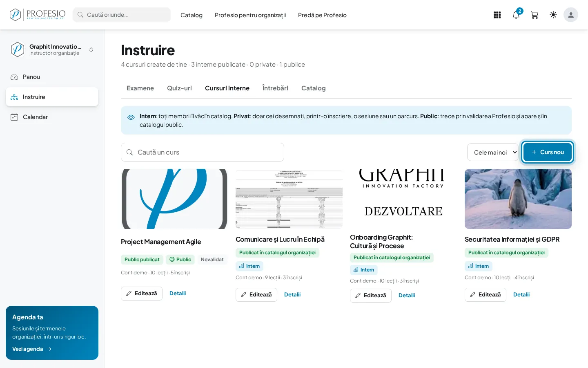
Task: Select Instruire in the sidebar
Action: click(x=52, y=97)
